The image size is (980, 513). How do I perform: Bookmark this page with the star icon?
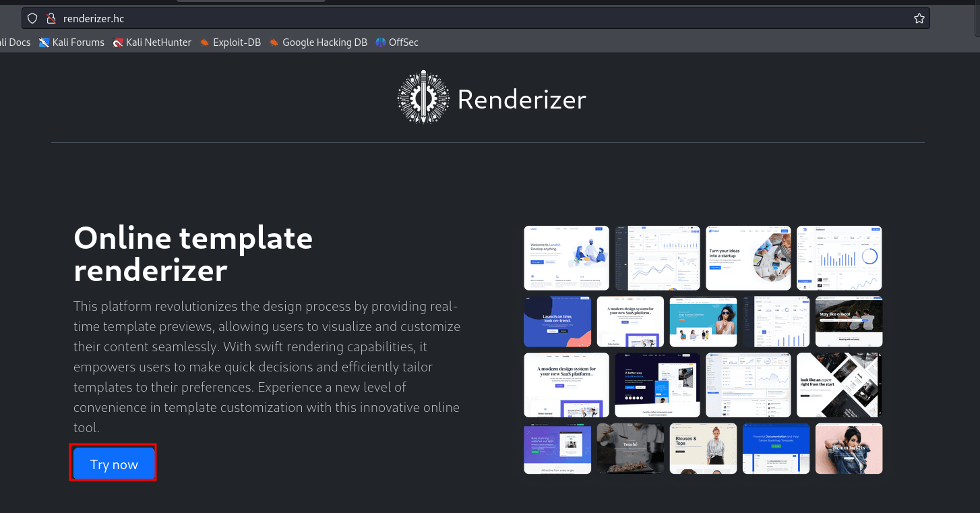[x=919, y=18]
